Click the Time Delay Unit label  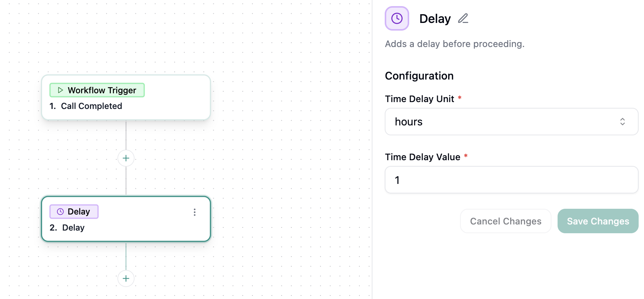(x=419, y=99)
